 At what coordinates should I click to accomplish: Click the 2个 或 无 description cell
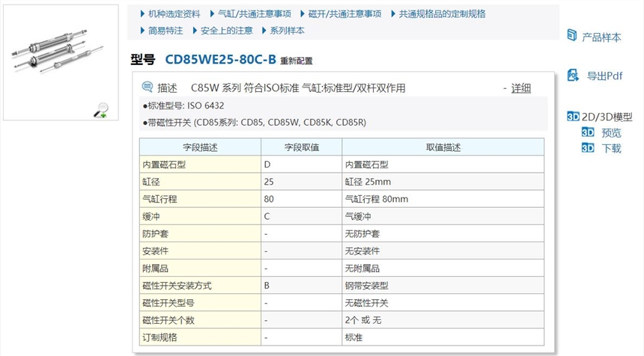pyautogui.click(x=443, y=320)
